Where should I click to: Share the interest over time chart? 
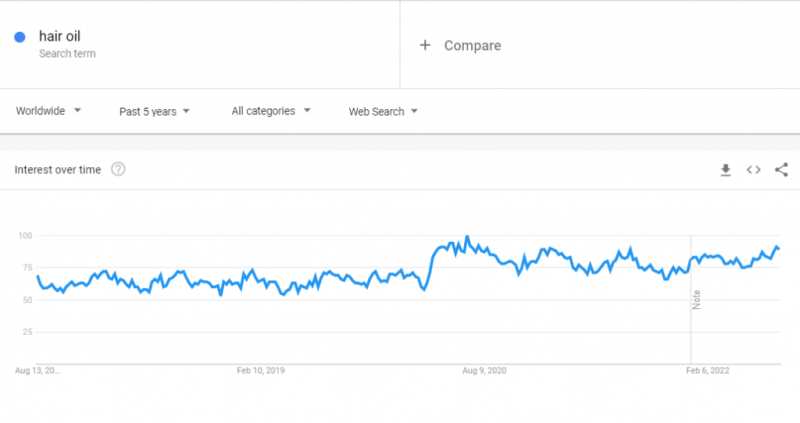(782, 170)
